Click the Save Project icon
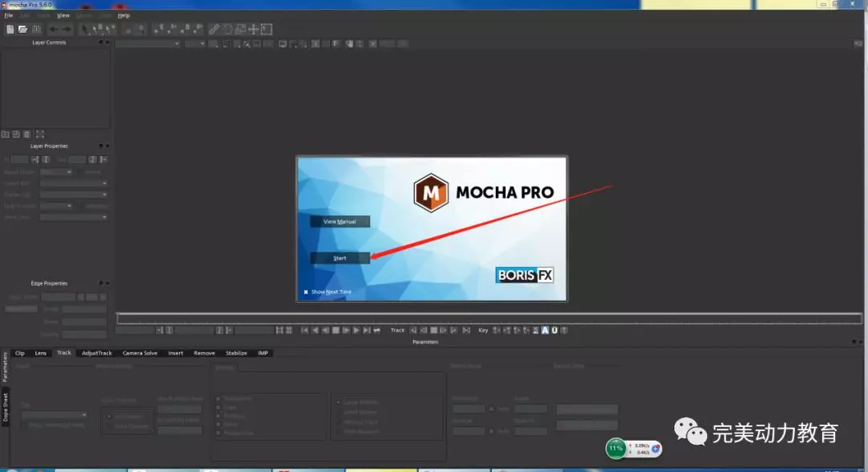The height and width of the screenshot is (472, 868). click(x=36, y=30)
